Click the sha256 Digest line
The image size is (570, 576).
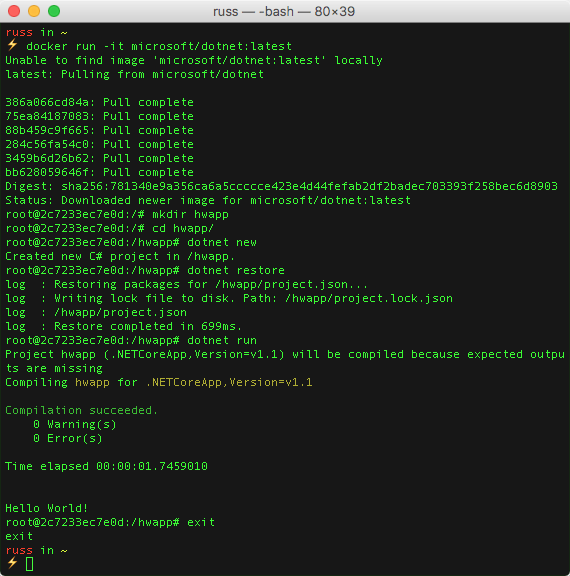coord(281,186)
